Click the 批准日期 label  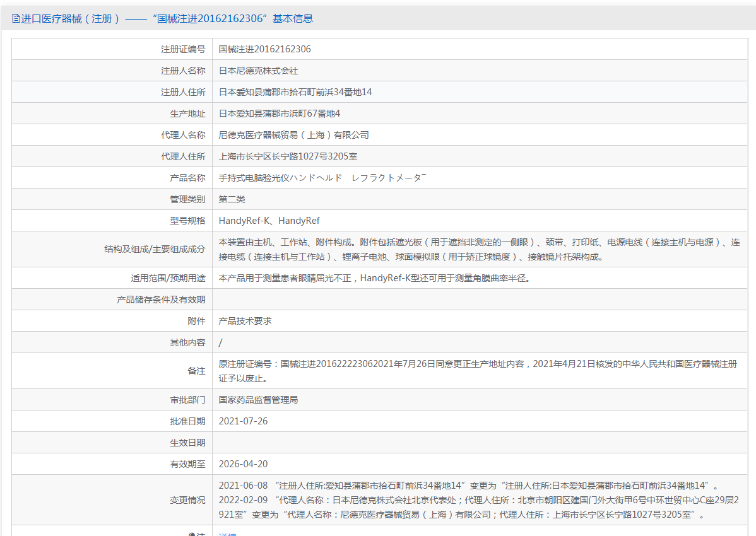point(187,421)
